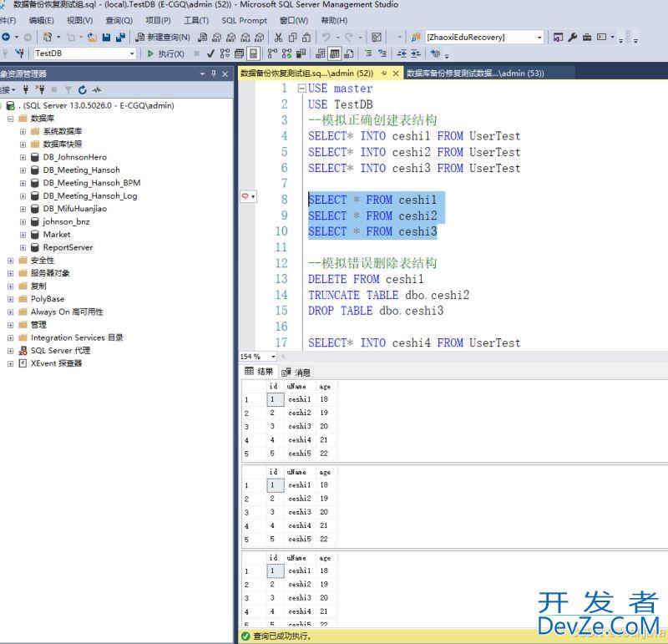The width and height of the screenshot is (668, 644).
Task: Click the Comment Out Selected Lines icon
Action: click(x=368, y=53)
